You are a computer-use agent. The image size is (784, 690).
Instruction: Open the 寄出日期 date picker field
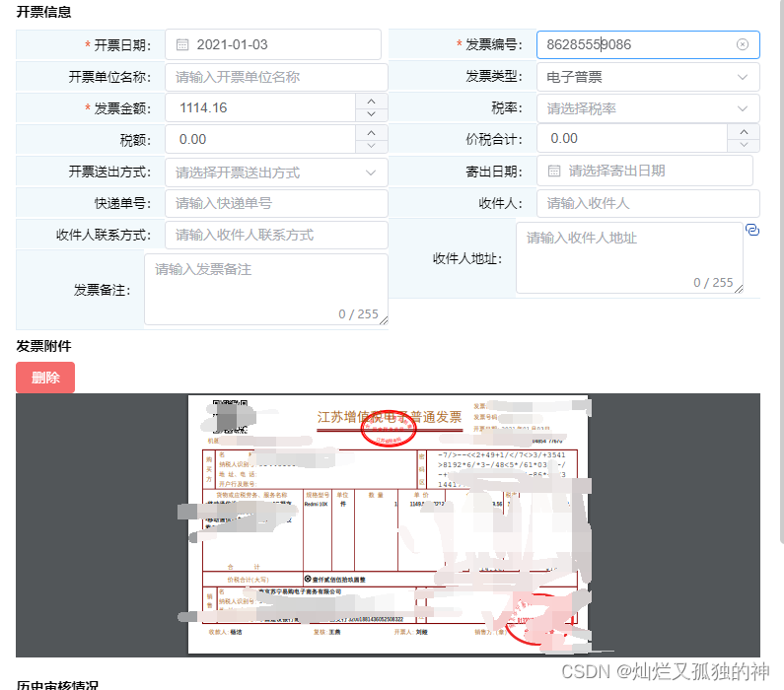tap(645, 171)
